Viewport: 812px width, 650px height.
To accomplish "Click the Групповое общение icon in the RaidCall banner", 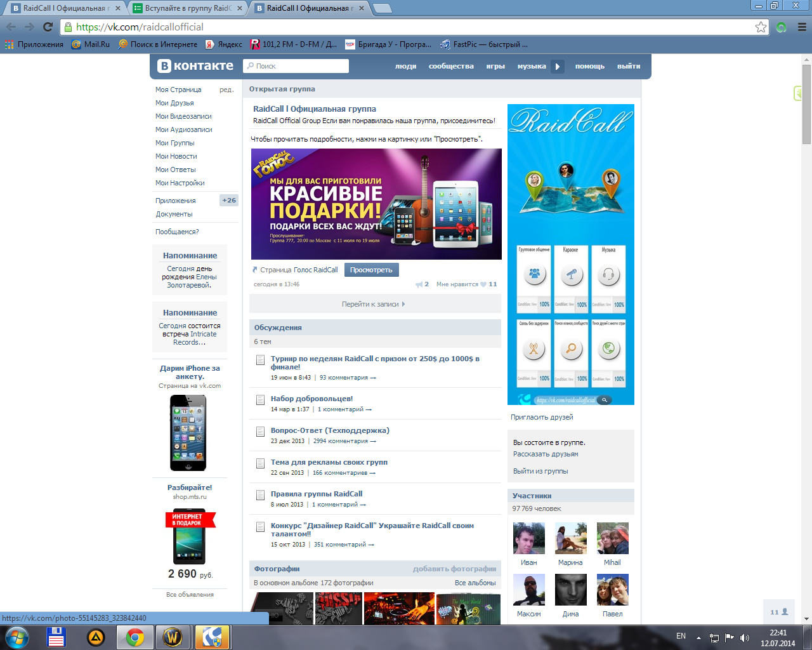I will [x=534, y=275].
